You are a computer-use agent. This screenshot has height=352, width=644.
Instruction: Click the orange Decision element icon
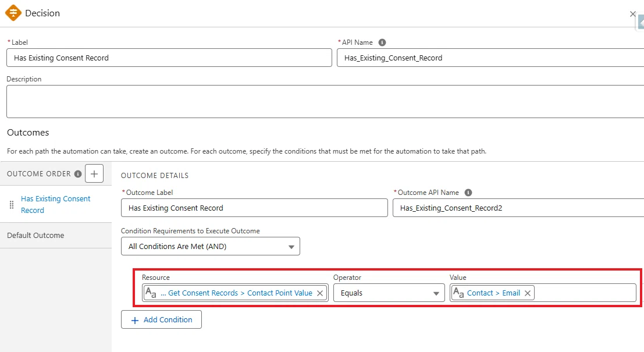click(x=13, y=13)
